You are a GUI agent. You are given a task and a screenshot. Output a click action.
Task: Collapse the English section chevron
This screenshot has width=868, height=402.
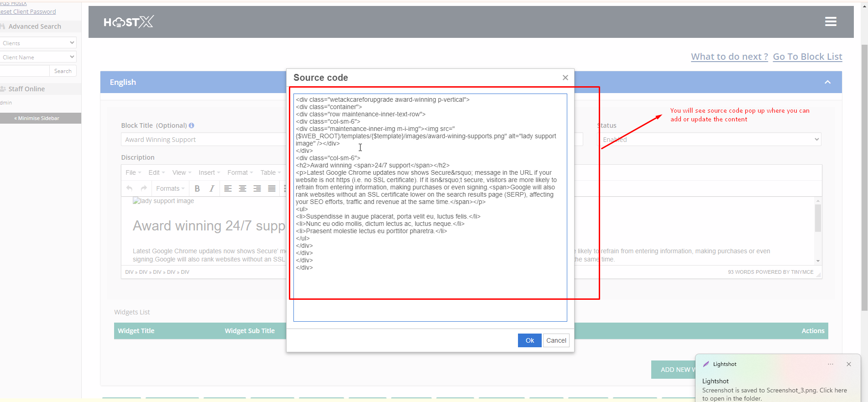pos(827,82)
